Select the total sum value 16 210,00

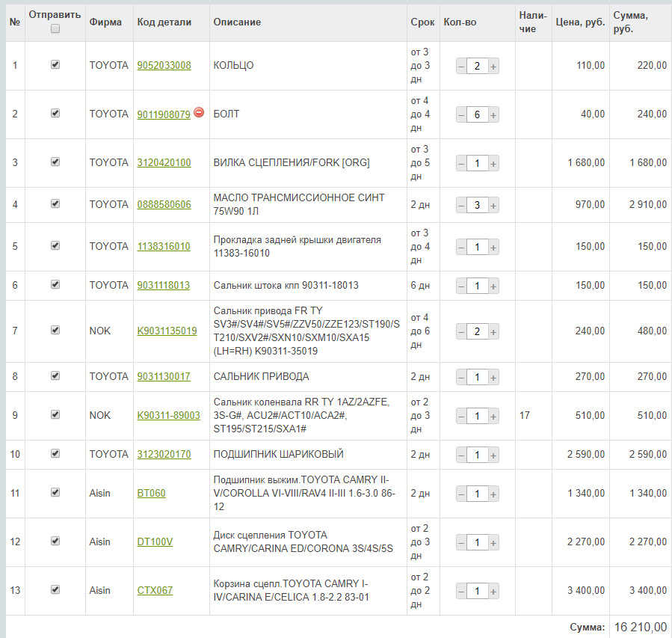coord(641,627)
